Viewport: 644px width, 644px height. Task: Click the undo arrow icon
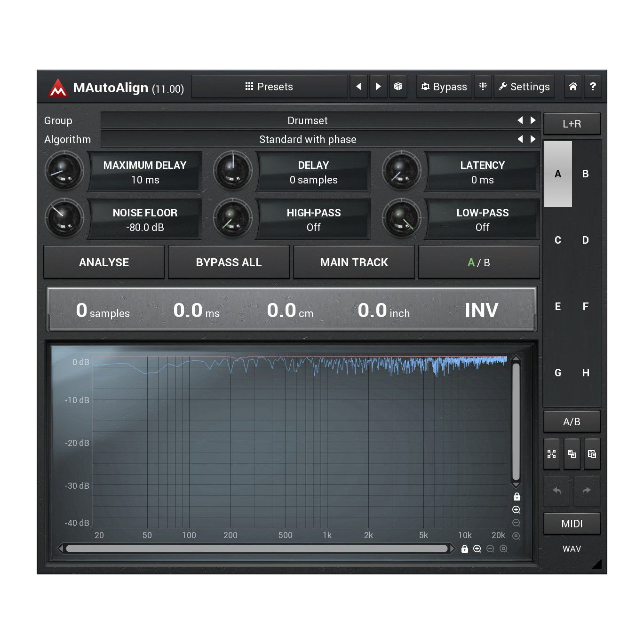tap(557, 491)
